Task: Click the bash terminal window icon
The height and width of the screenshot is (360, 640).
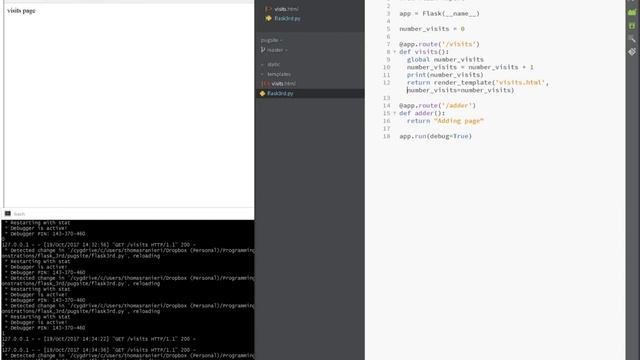Action: pos(8,213)
